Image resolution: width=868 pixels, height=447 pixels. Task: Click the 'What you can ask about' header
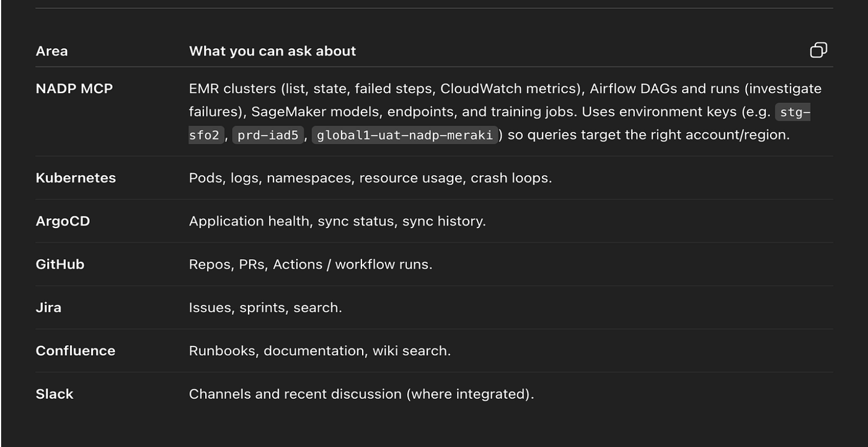click(x=273, y=51)
